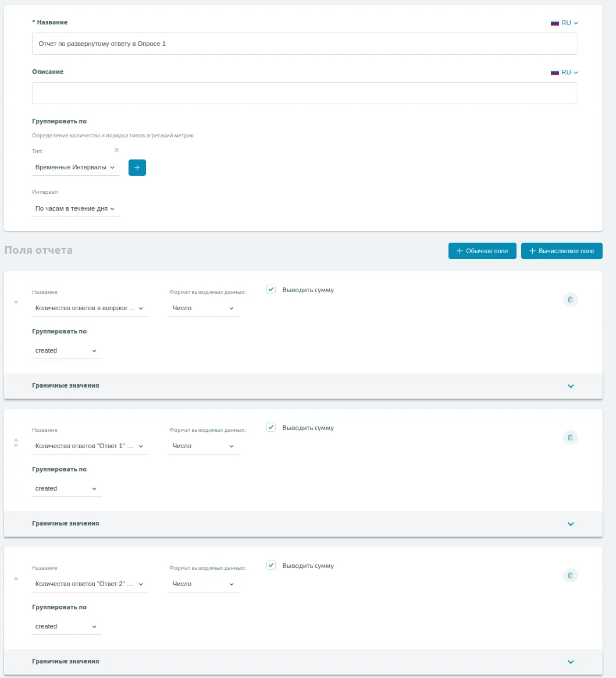The image size is (616, 678).
Task: Open the "Временные Интервалы" type dropdown
Action: (75, 168)
